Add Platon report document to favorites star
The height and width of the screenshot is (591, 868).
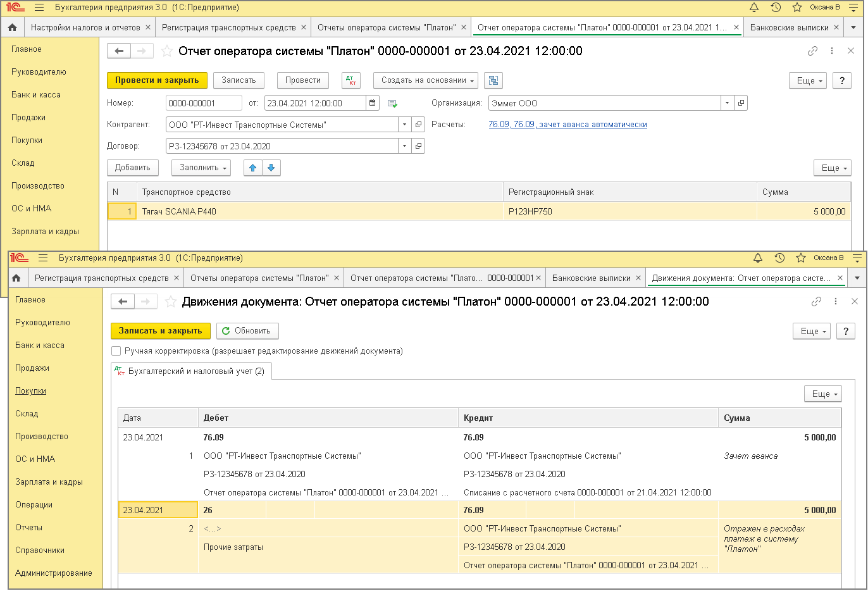[166, 51]
